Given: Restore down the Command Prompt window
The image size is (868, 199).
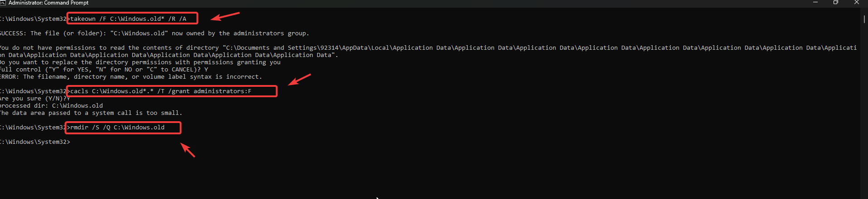Looking at the screenshot, I should pyautogui.click(x=836, y=3).
